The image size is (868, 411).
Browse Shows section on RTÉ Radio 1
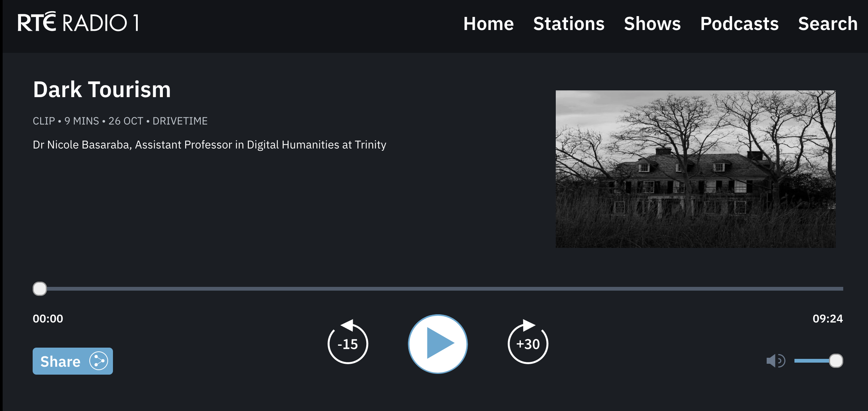pyautogui.click(x=651, y=23)
